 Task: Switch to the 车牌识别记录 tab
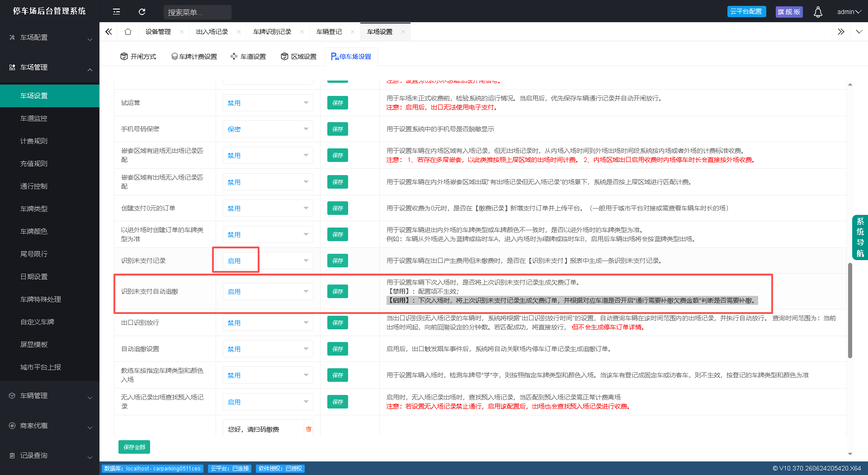click(272, 32)
